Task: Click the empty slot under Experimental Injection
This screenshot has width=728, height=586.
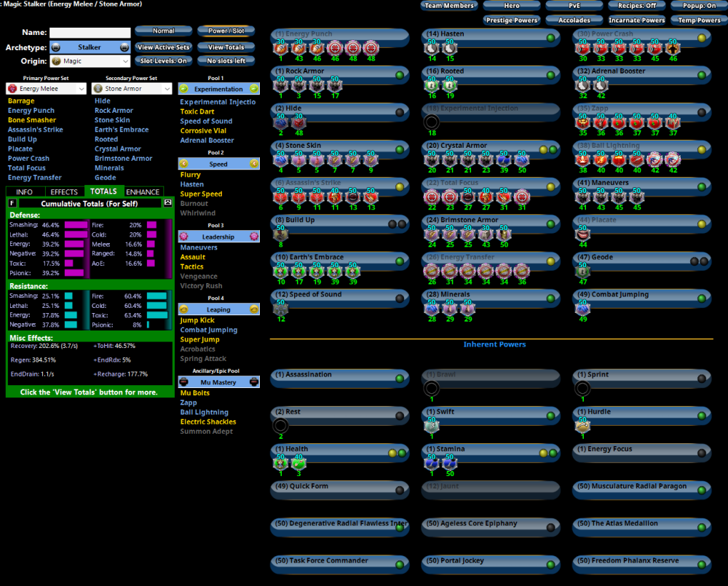Action: coord(432,122)
